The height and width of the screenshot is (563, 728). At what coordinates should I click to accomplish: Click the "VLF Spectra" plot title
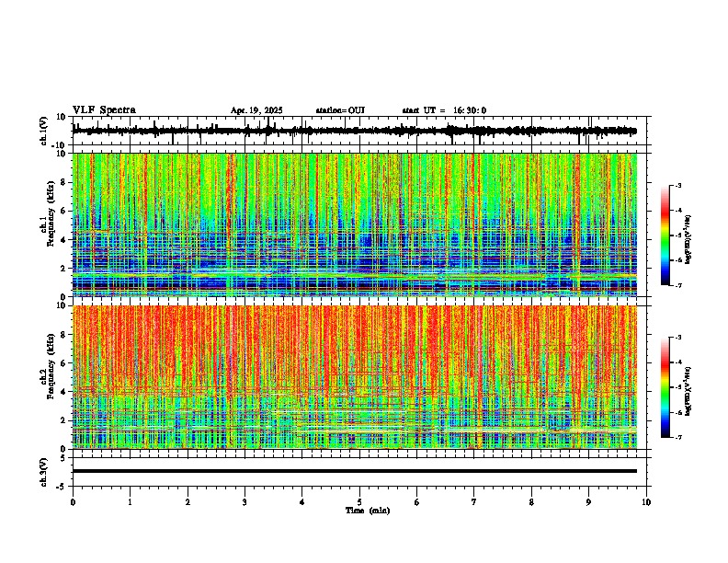[104, 110]
